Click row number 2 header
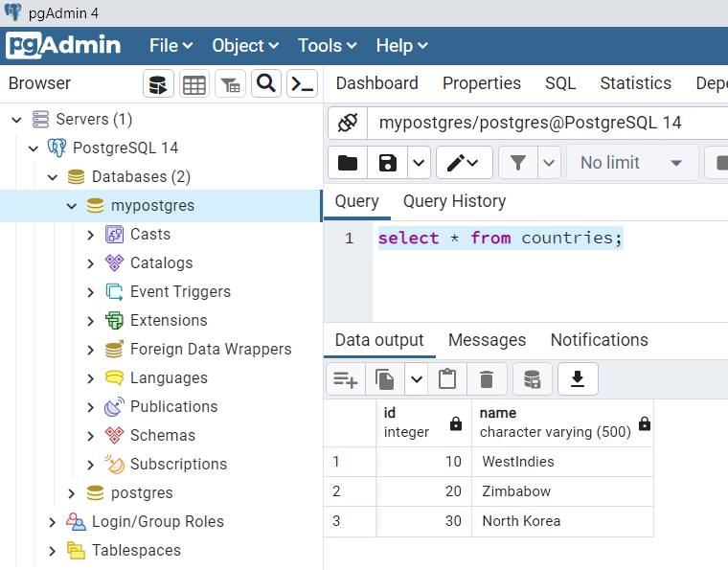The width and height of the screenshot is (728, 570). [x=350, y=491]
